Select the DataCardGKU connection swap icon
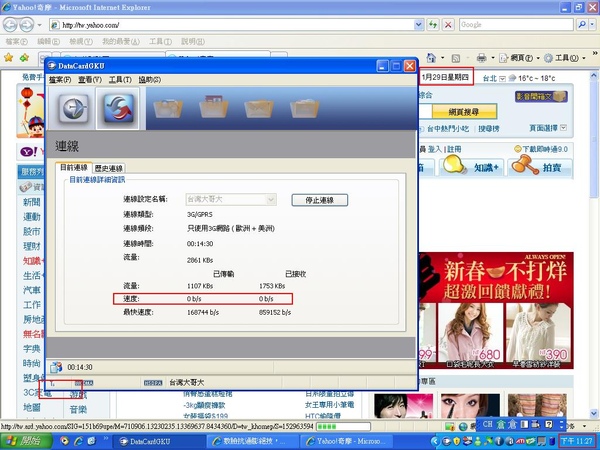 [x=118, y=108]
